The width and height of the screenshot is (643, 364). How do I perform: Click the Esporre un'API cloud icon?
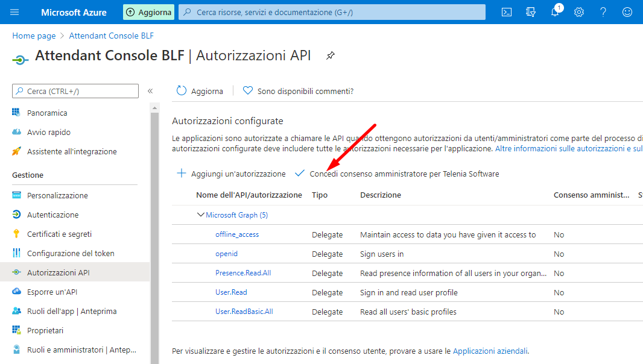pos(16,291)
